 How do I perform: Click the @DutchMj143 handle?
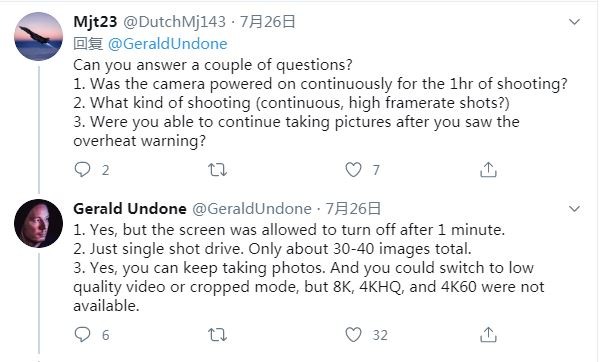pos(174,22)
